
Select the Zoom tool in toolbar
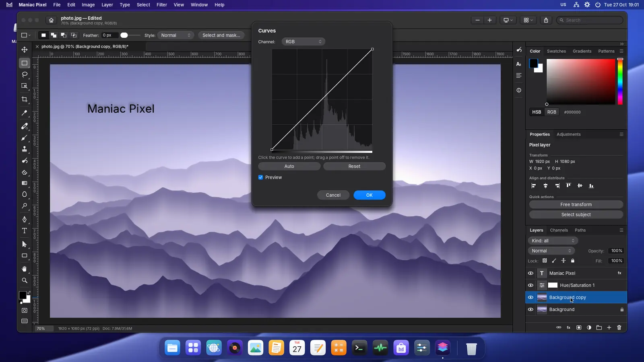click(25, 280)
